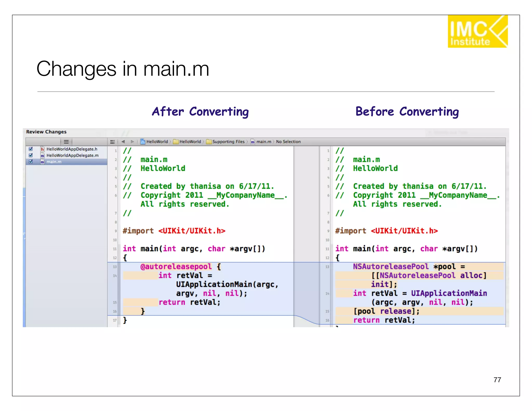This screenshot has height=411, width=532.
Task: Click [pool release]; line in right pane
Action: [x=386, y=311]
